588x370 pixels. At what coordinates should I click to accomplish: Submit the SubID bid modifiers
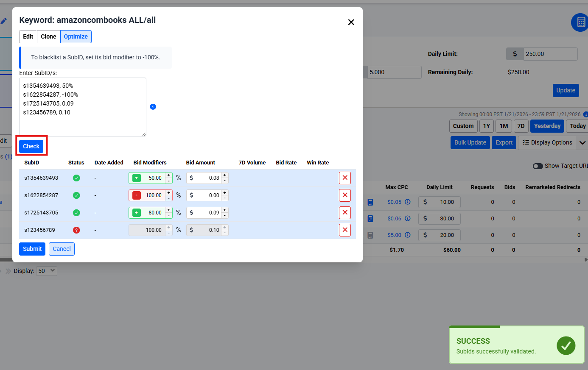[x=32, y=249]
